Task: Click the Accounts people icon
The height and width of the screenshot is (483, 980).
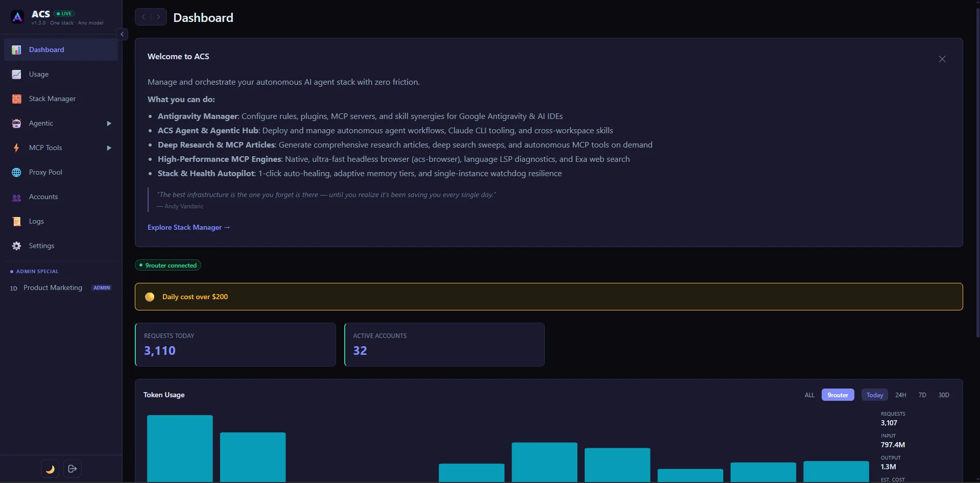Action: click(16, 197)
